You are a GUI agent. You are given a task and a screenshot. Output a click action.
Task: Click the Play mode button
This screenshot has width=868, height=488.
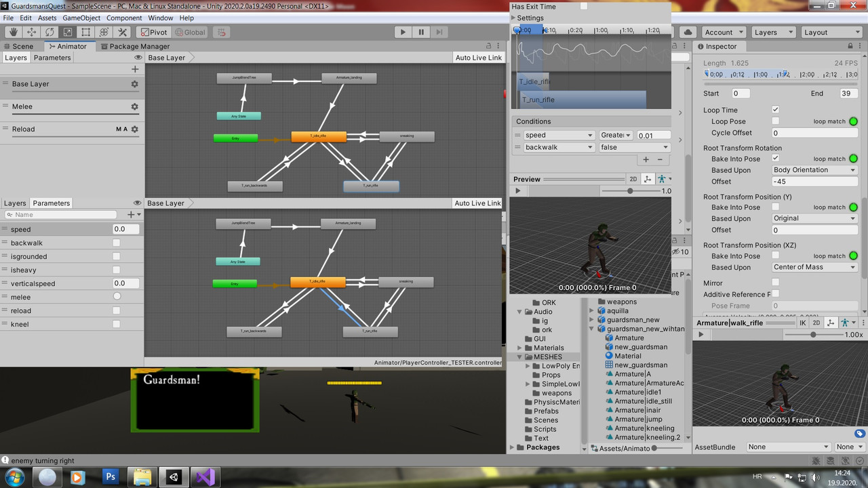[x=403, y=32]
